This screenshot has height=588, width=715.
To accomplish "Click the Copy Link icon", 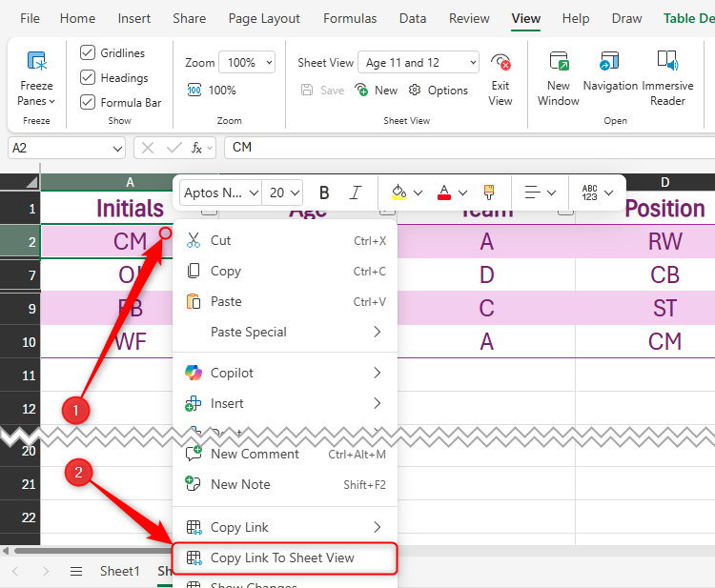I will [x=194, y=527].
